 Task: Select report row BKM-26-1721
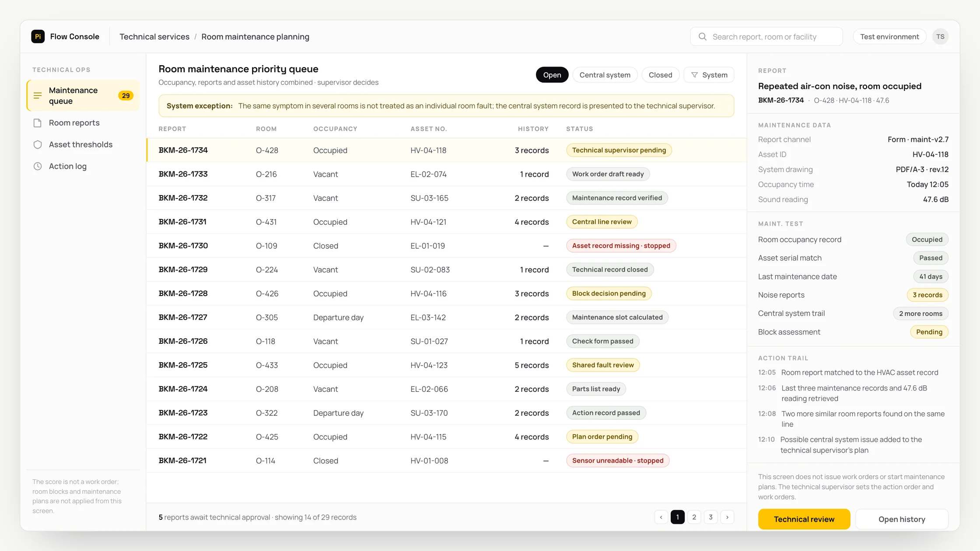tap(446, 460)
